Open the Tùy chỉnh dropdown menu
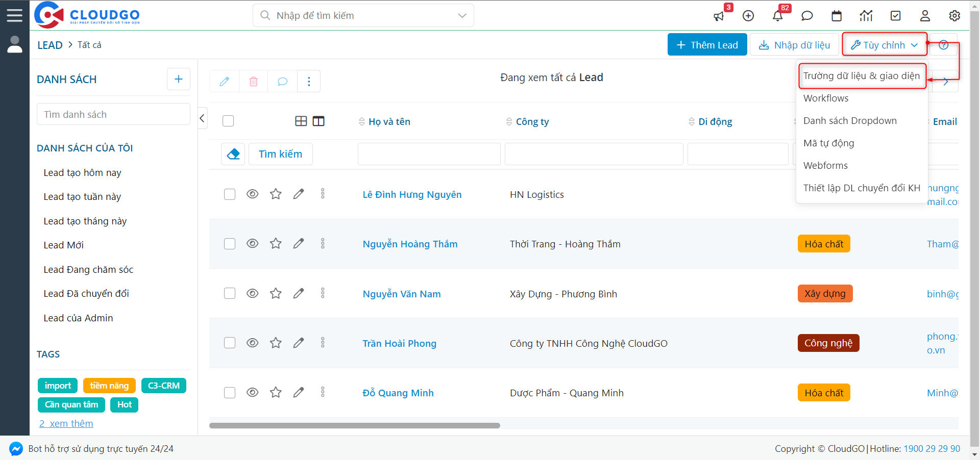 pyautogui.click(x=885, y=44)
